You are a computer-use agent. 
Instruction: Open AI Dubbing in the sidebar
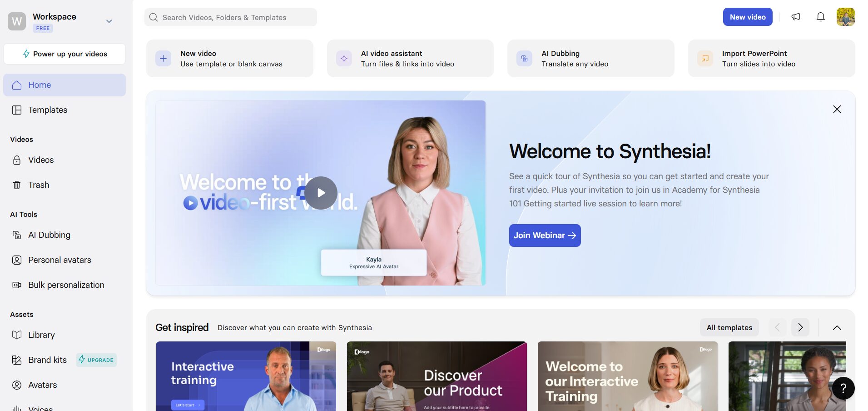(64, 235)
